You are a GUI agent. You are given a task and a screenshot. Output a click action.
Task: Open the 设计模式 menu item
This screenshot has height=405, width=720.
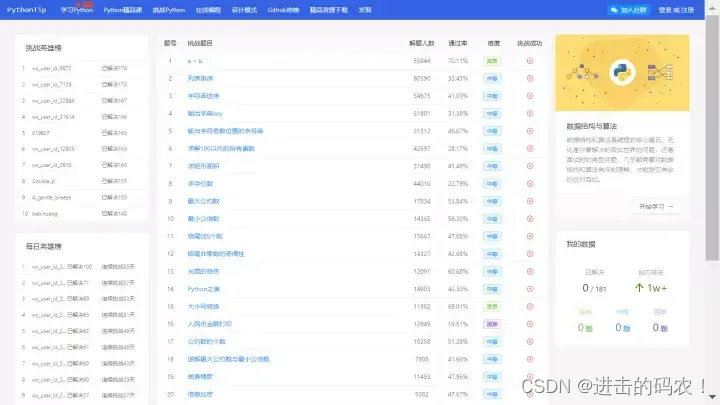pyautogui.click(x=244, y=10)
